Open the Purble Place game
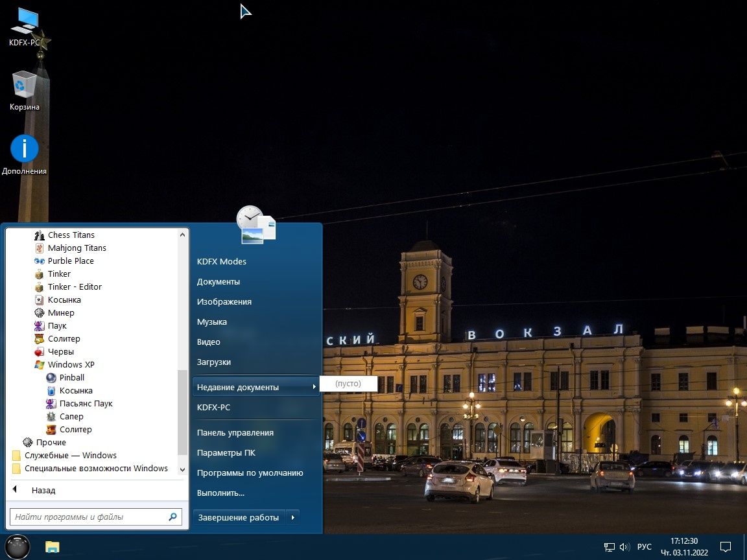The image size is (747, 560). pos(71,261)
